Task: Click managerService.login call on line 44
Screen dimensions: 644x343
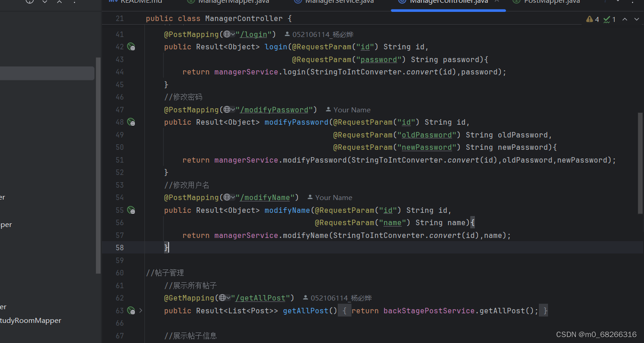Action: pos(260,72)
